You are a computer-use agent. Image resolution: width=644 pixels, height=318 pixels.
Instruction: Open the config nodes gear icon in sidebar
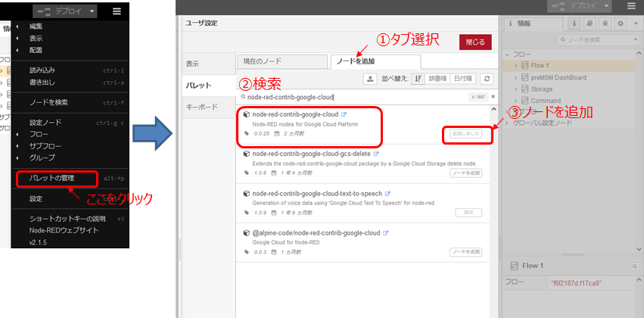[x=621, y=23]
